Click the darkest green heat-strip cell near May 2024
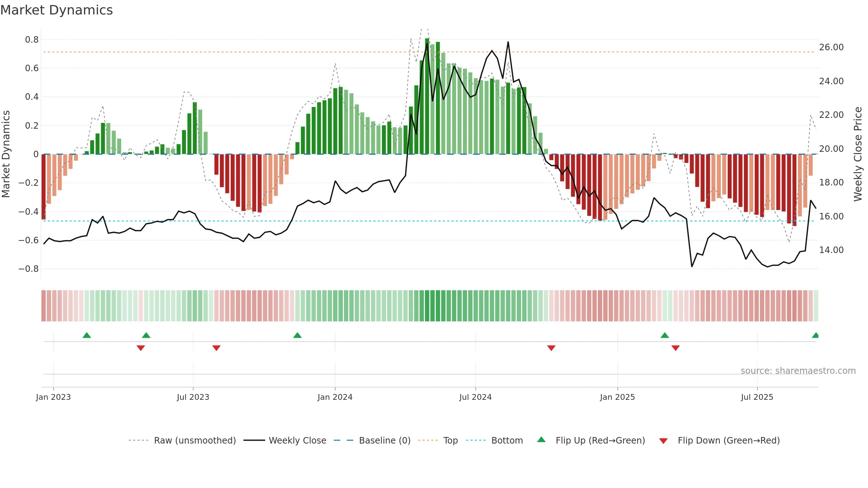This screenshot has height=488, width=868. coord(427,305)
